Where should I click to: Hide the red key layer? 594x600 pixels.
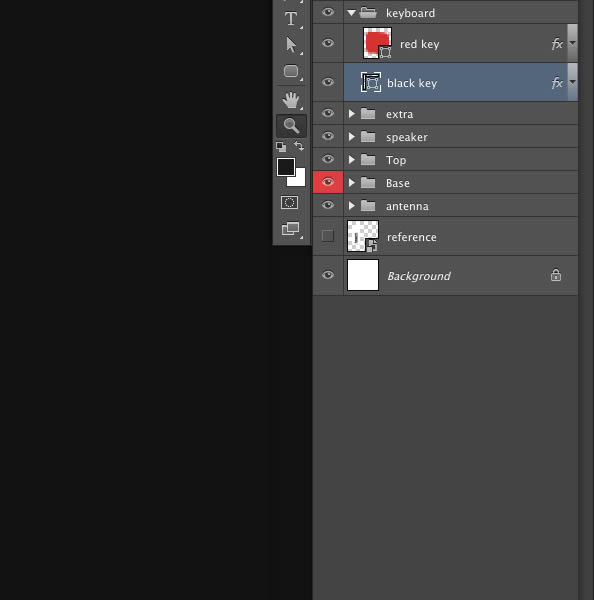pos(328,43)
